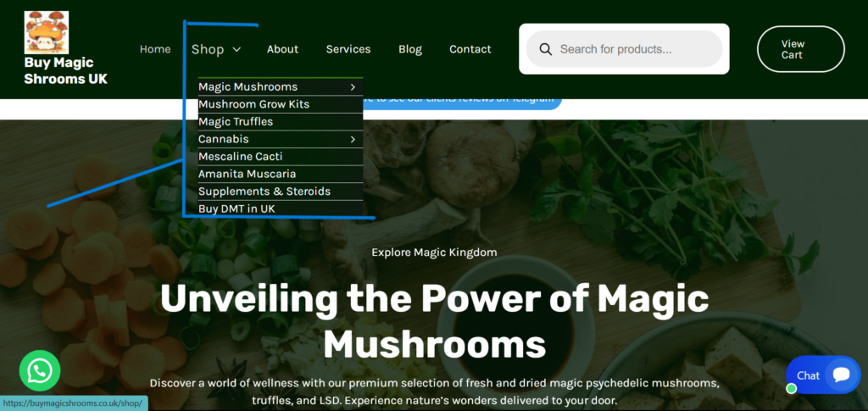This screenshot has width=868, height=411.
Task: Select Mushroom Grow Kits from the menu
Action: 253,104
